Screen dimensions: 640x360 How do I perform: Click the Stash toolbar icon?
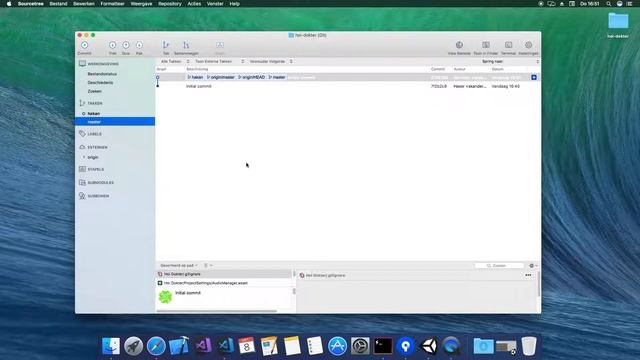click(x=220, y=45)
